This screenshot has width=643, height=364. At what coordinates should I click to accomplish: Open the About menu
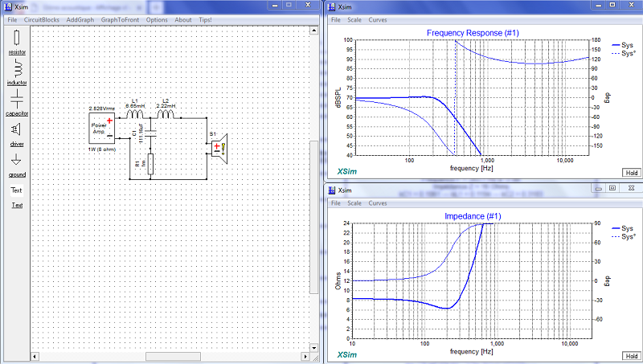click(x=183, y=19)
